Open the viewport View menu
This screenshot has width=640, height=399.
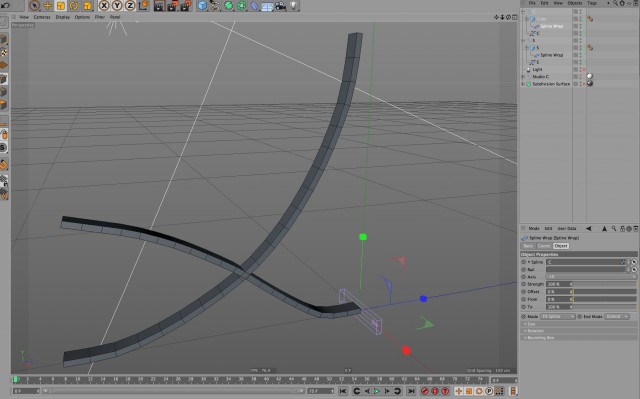tap(24, 17)
